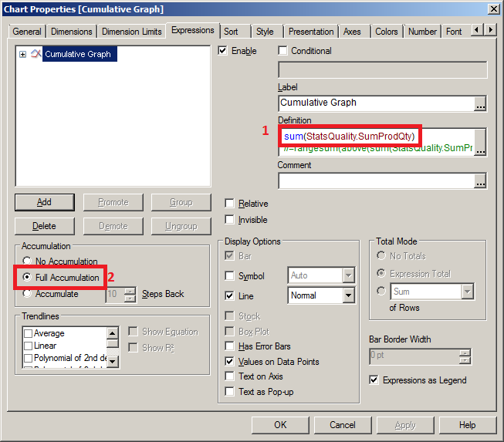Toggle the Line display option
Viewport: 504px width, 442px height.
coord(229,296)
